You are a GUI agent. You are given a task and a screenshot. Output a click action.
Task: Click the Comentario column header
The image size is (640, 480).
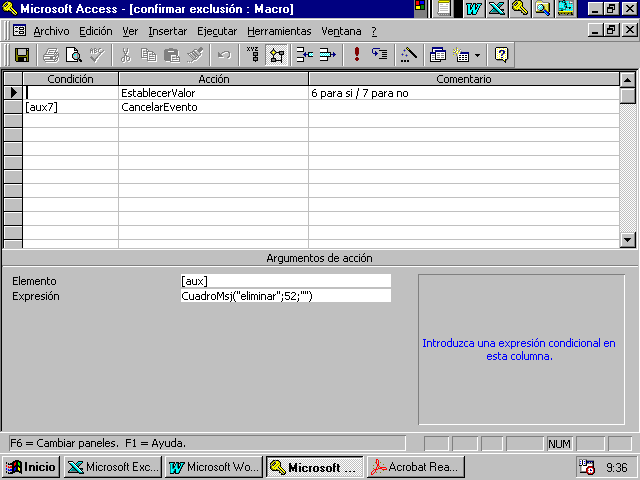[x=464, y=79]
